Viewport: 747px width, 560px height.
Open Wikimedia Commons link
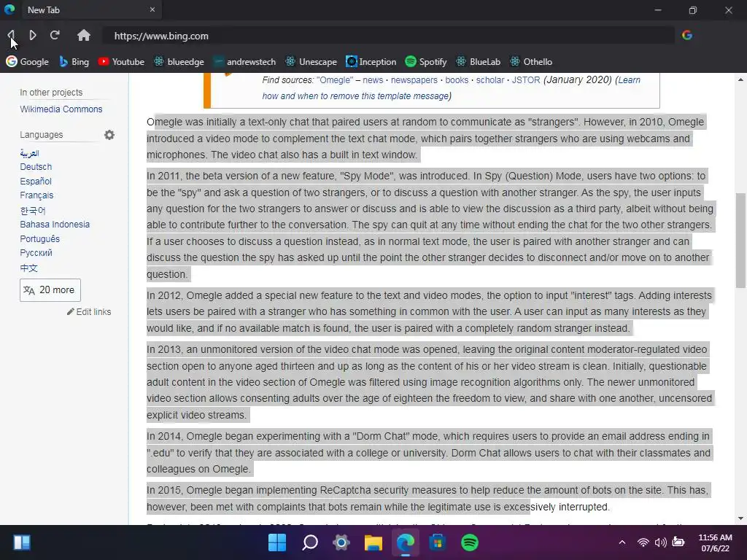(x=61, y=109)
